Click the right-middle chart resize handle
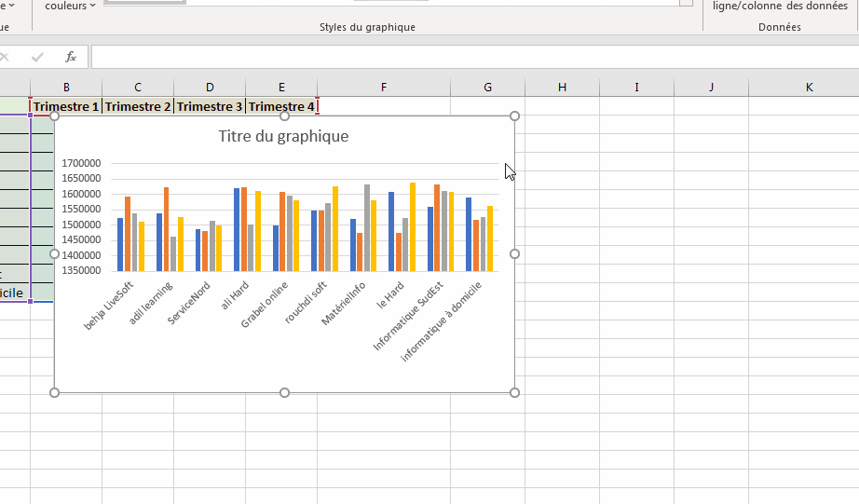 514,254
